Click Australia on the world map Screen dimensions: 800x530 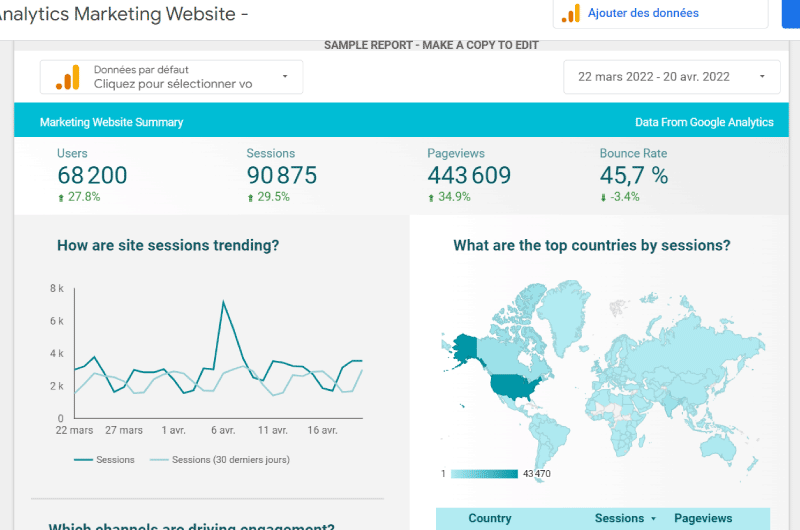pyautogui.click(x=718, y=449)
